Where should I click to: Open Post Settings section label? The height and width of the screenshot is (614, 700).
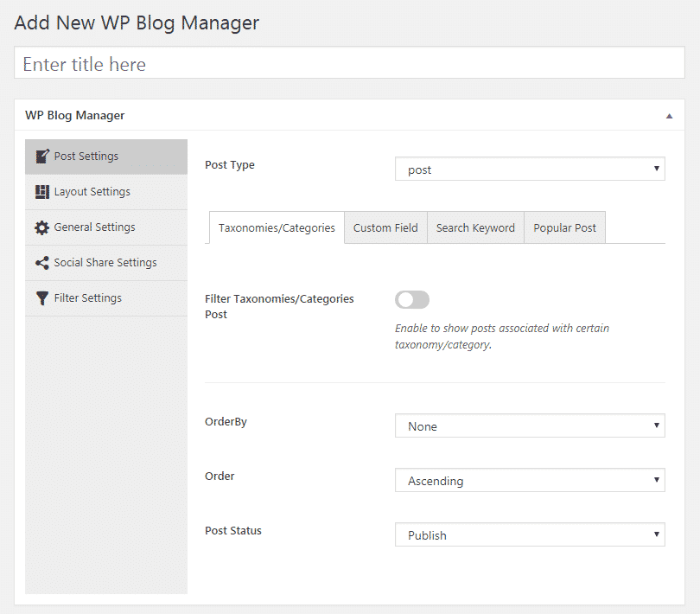click(86, 156)
